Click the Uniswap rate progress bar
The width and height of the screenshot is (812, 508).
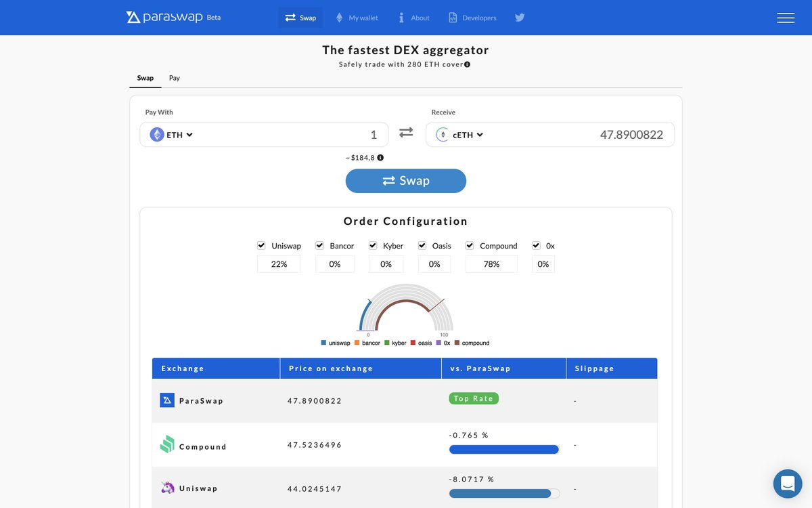click(x=504, y=494)
